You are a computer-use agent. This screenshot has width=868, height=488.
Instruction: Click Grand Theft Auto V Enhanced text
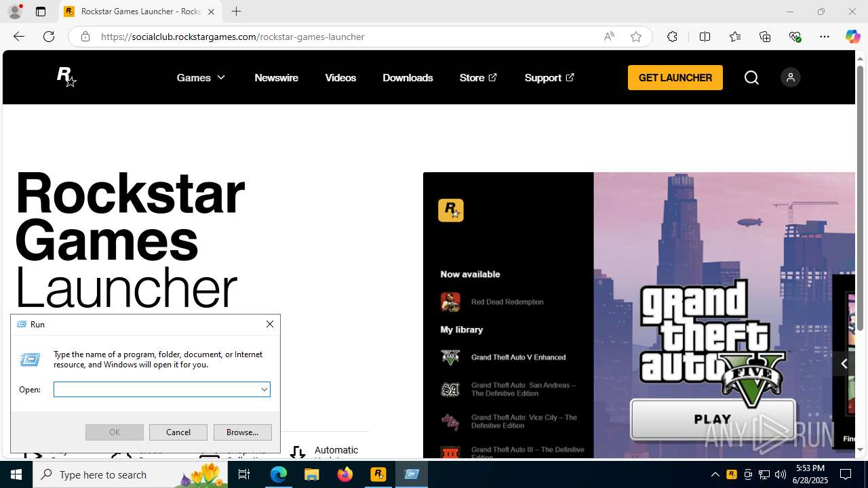[518, 357]
